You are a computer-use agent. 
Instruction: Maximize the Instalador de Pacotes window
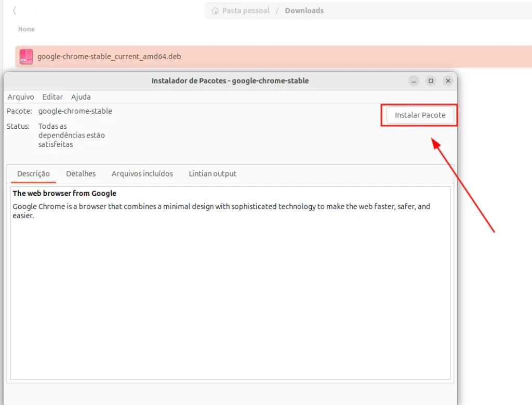coord(431,80)
